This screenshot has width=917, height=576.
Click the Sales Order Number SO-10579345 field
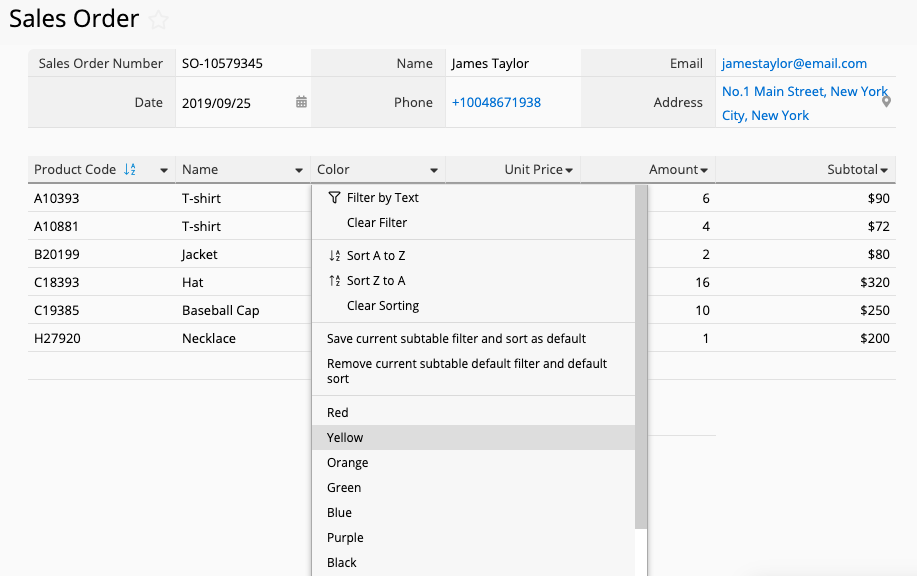pyautogui.click(x=243, y=63)
